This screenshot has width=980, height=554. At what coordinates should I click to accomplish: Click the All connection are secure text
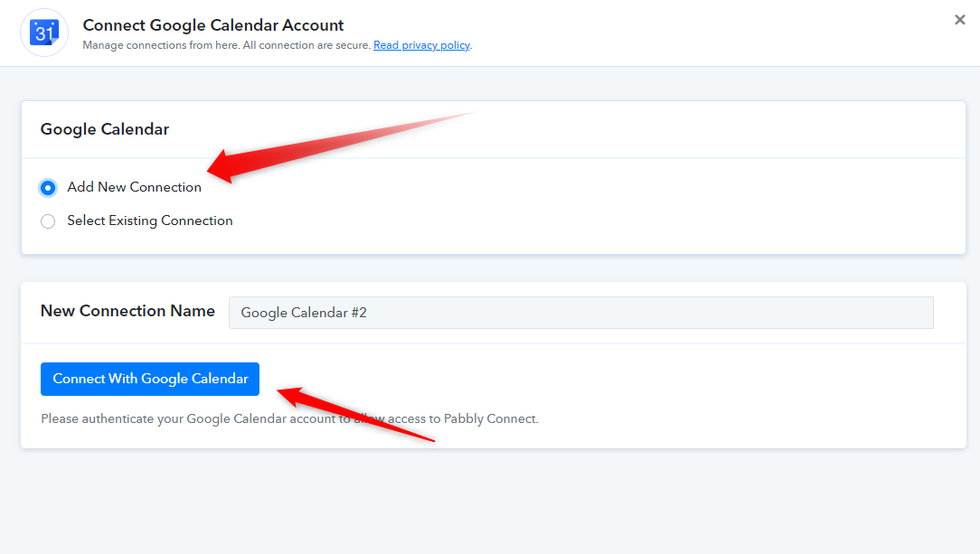[306, 45]
